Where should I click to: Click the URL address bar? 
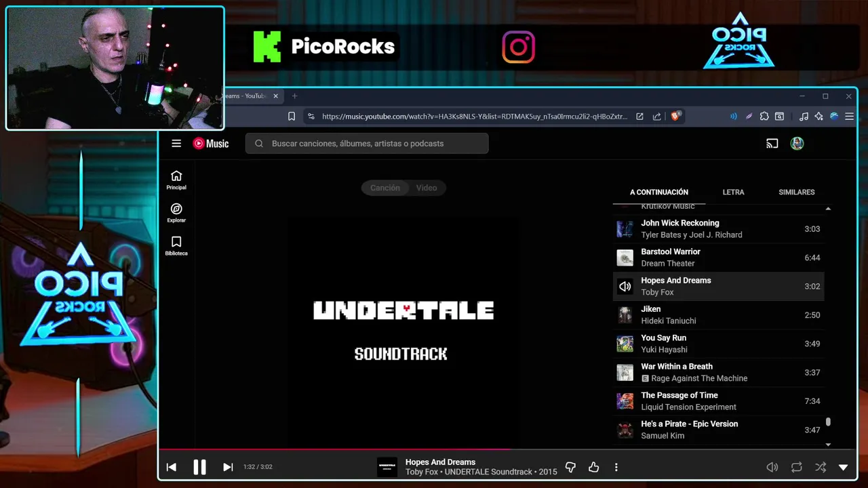(x=475, y=117)
